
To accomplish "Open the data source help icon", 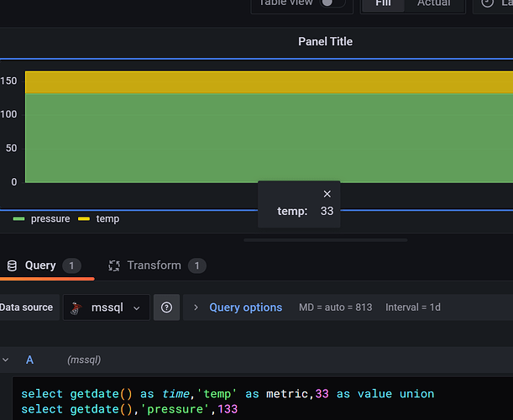I will point(166,307).
